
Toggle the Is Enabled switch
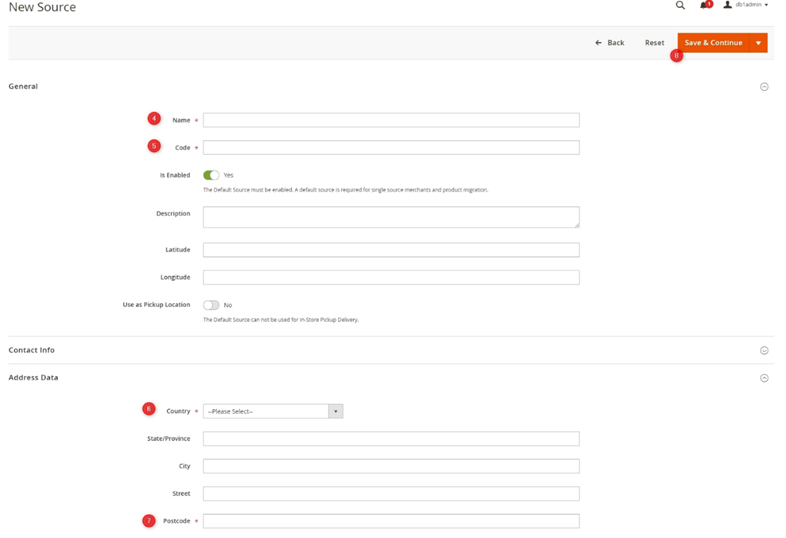[211, 175]
